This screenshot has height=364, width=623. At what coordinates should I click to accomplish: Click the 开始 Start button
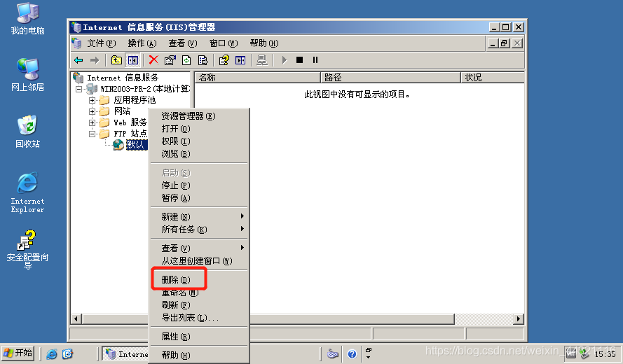[x=18, y=353]
